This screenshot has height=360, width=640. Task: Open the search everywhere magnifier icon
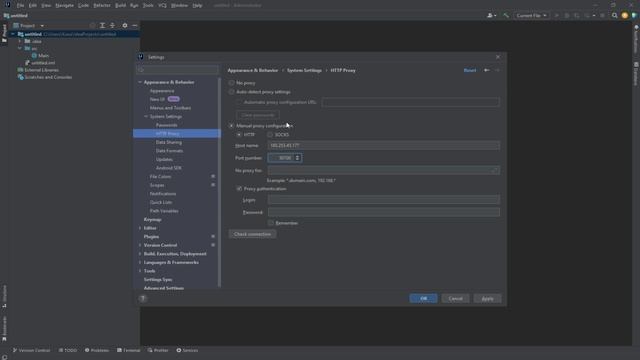(614, 16)
